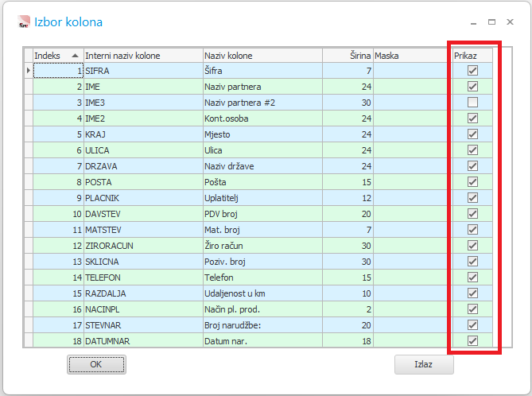Click the Udaljenost u km cell
Image resolution: width=532 pixels, height=396 pixels.
point(262,293)
